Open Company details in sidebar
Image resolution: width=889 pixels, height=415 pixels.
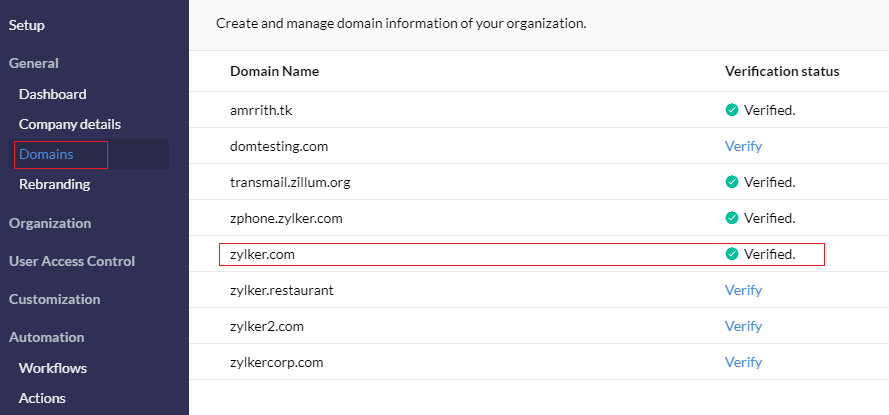pyautogui.click(x=70, y=124)
